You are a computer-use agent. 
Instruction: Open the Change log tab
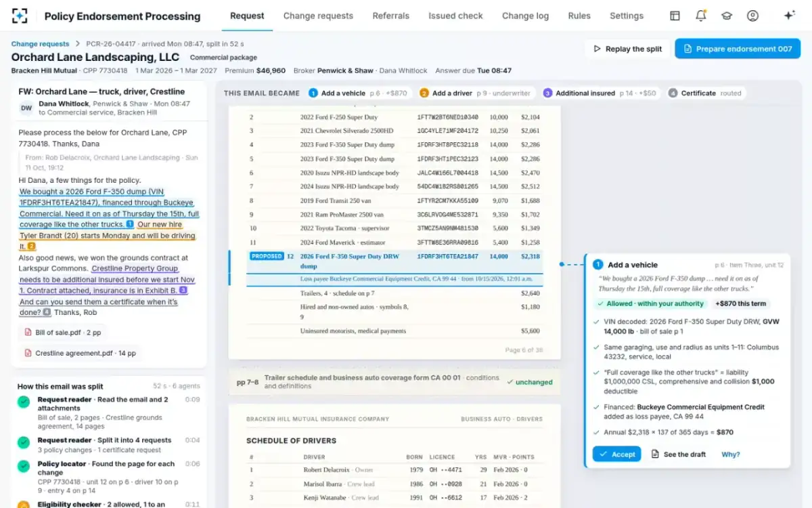coord(525,16)
